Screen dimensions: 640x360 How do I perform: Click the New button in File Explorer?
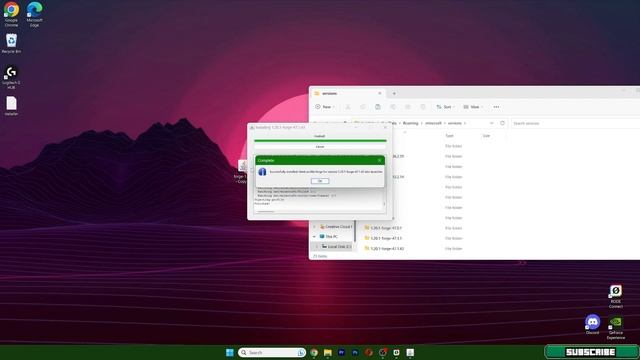tap(324, 107)
